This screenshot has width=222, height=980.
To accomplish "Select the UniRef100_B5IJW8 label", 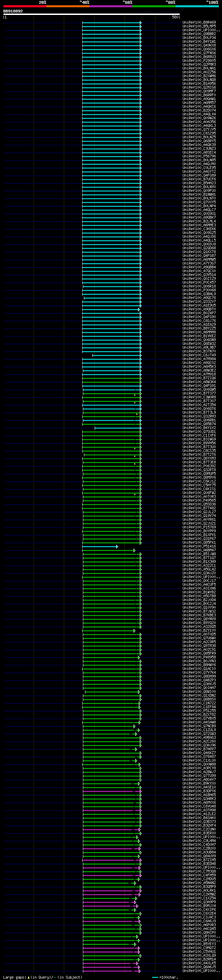I will click(199, 554).
